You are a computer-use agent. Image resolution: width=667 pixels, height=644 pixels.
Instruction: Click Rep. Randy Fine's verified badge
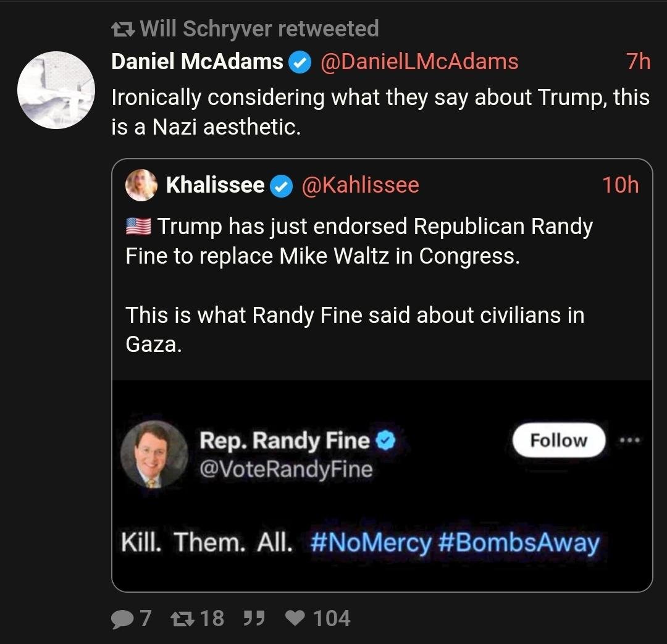click(x=387, y=441)
